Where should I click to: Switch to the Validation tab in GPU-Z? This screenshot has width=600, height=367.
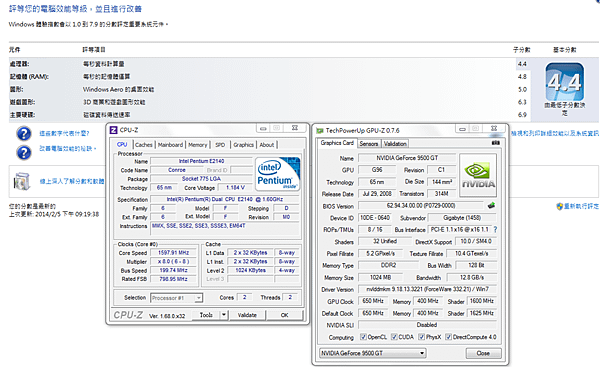(395, 144)
